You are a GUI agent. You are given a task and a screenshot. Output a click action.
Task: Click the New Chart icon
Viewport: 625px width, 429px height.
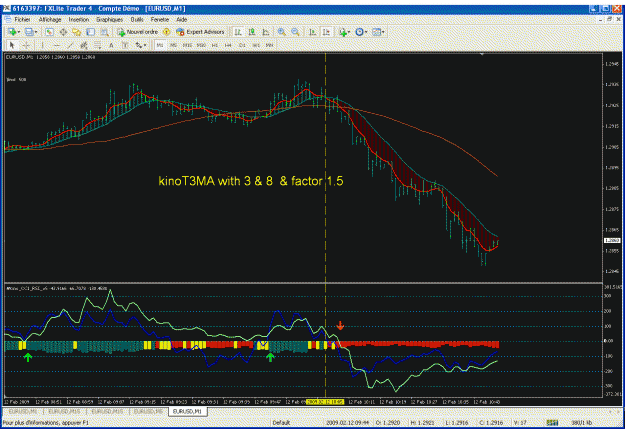[12, 32]
